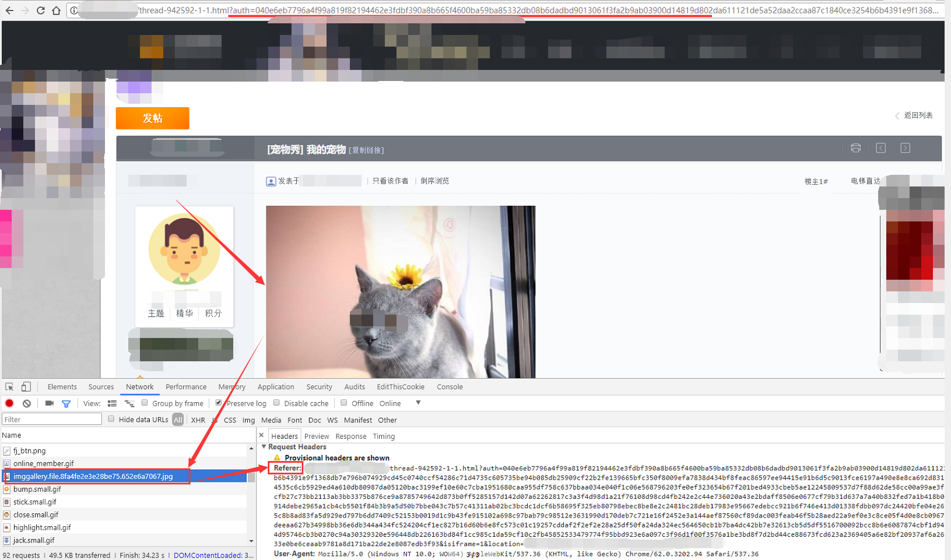Collapse the Request Headers section
The image size is (951, 560).
pyautogui.click(x=264, y=447)
